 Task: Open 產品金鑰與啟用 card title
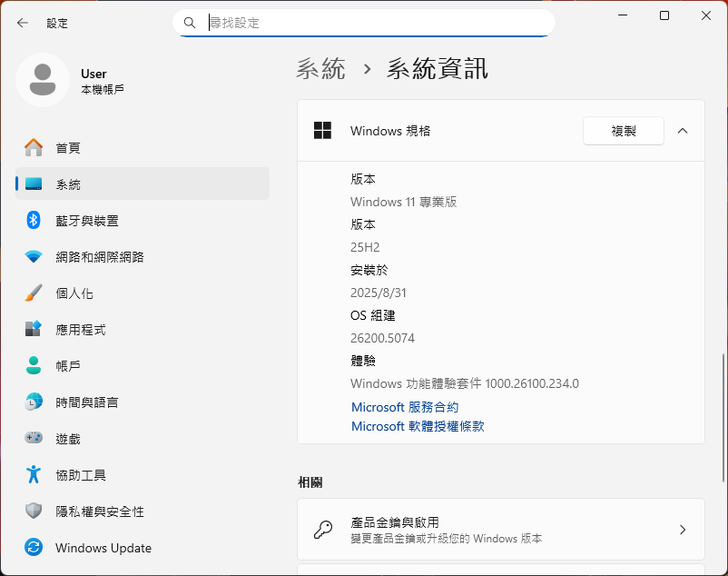(x=395, y=522)
